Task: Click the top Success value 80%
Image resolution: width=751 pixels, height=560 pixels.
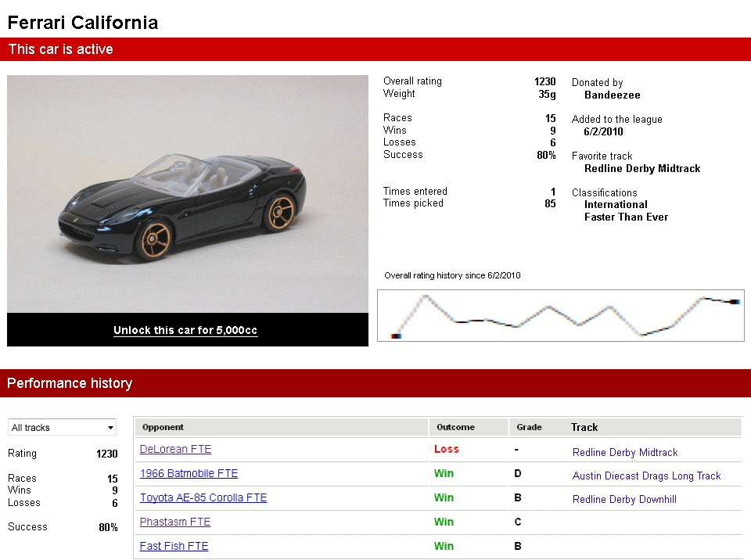Action: (x=546, y=155)
